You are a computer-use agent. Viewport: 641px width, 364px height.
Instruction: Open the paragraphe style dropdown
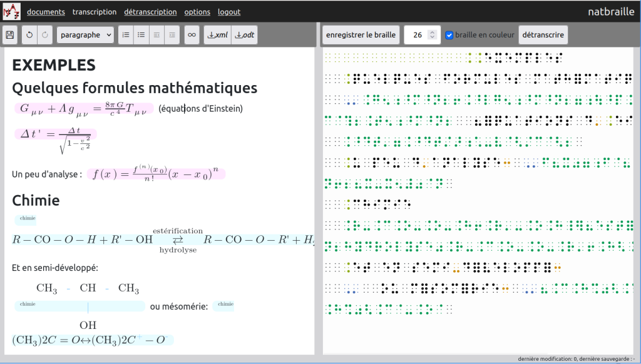tap(85, 35)
